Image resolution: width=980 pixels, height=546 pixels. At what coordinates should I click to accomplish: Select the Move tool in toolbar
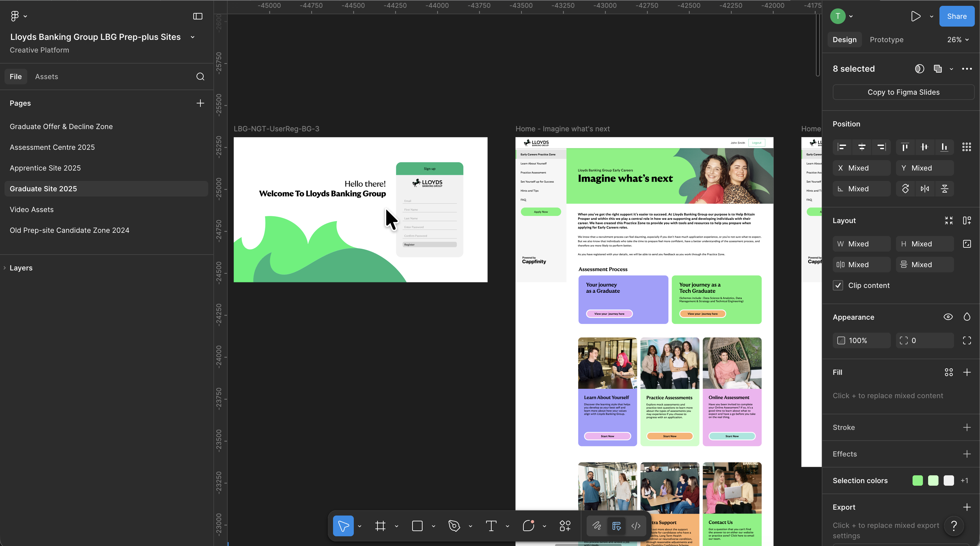click(x=343, y=526)
